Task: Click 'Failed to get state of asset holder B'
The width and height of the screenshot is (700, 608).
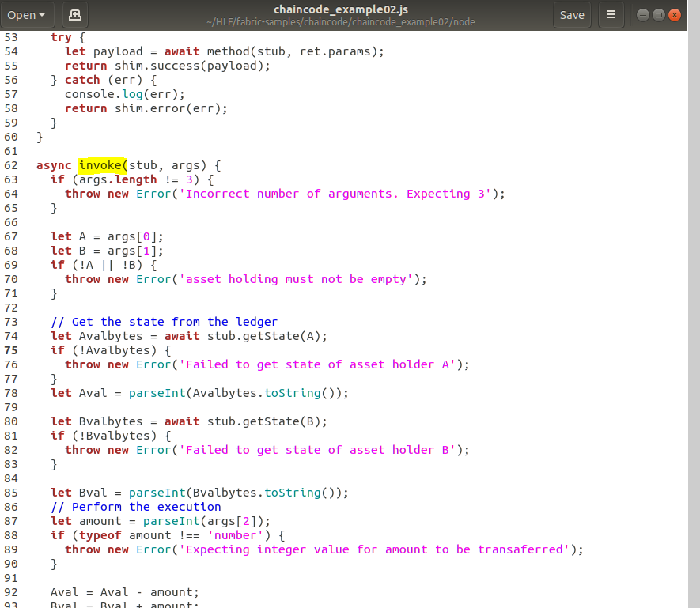Action: 317,450
